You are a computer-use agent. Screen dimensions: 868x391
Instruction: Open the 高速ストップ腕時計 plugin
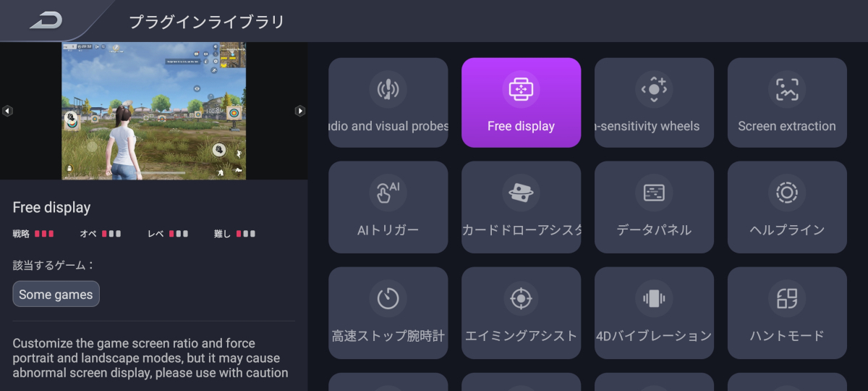[388, 313]
